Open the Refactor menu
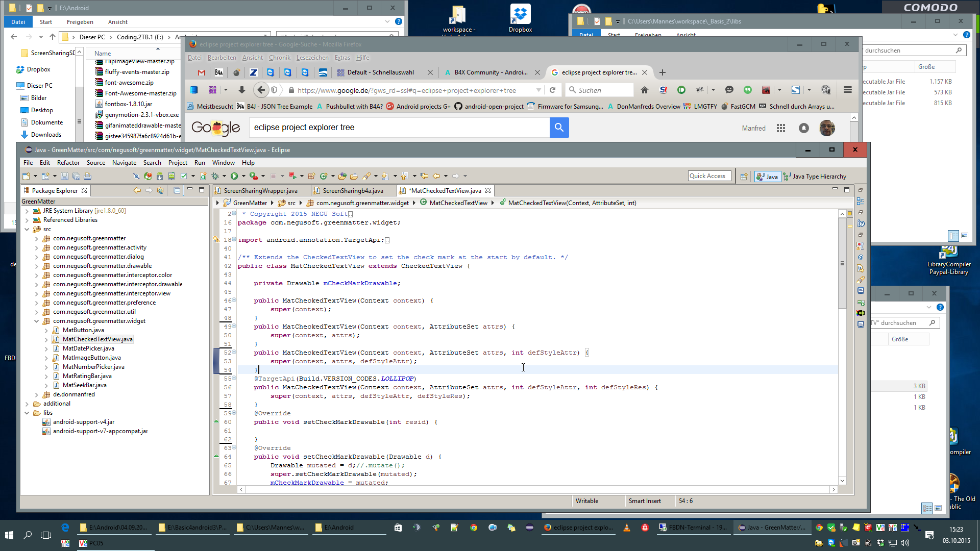Image resolution: width=980 pixels, height=551 pixels. pyautogui.click(x=68, y=163)
